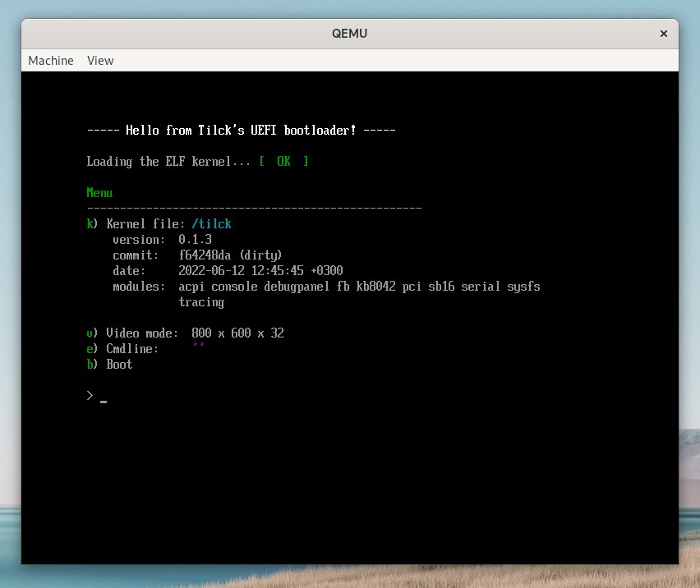
Task: Click the 'acpi' module name
Action: coord(191,287)
